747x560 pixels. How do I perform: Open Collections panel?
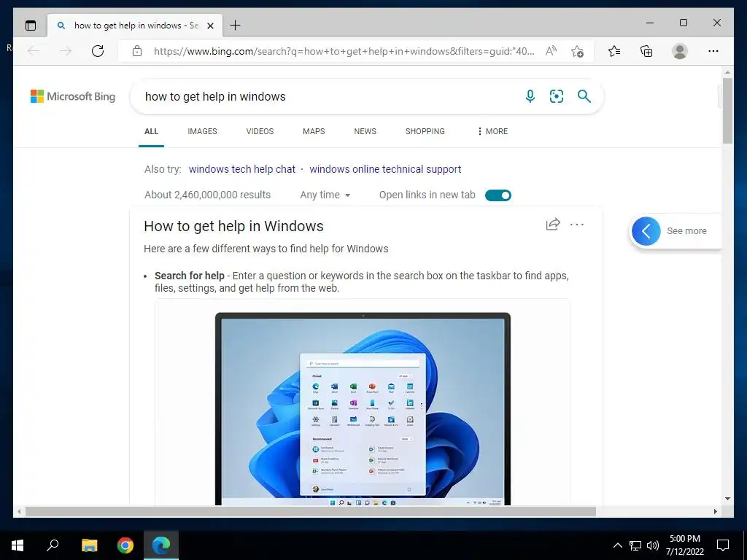pyautogui.click(x=646, y=51)
